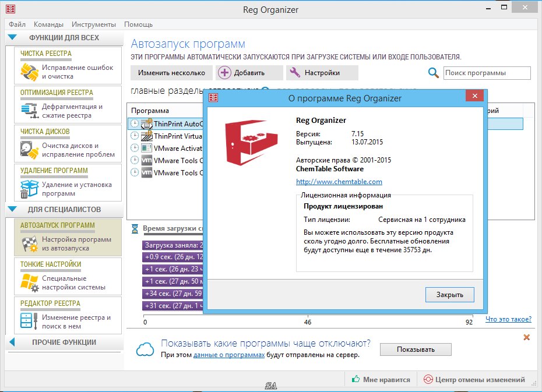Click the disk cleanup brush icon
542x392 pixels.
(x=29, y=150)
